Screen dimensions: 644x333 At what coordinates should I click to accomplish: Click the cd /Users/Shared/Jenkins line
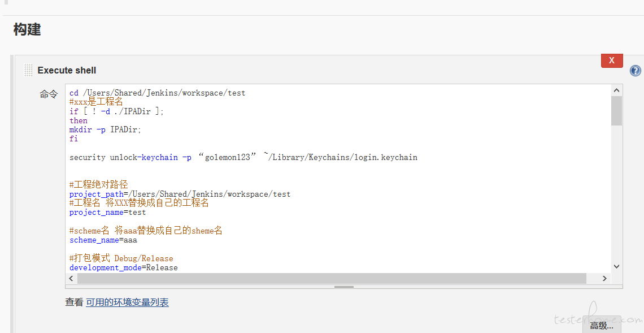tap(157, 93)
